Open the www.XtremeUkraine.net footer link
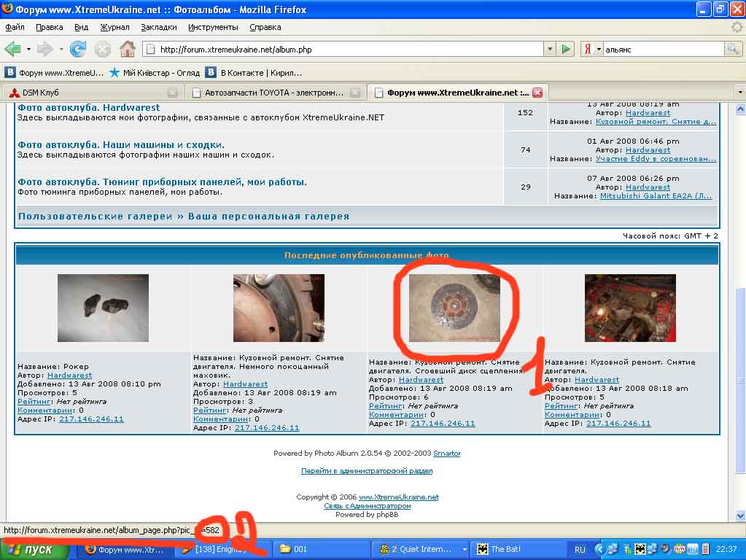 (x=399, y=497)
